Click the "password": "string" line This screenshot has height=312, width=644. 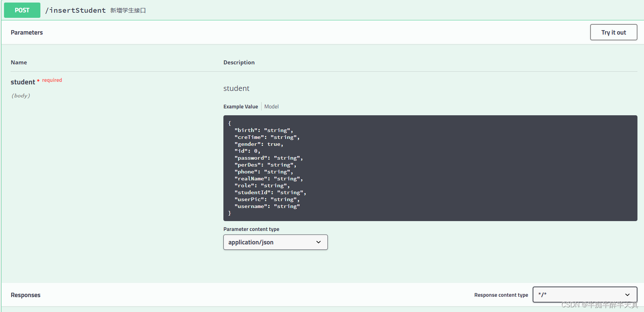tap(269, 158)
